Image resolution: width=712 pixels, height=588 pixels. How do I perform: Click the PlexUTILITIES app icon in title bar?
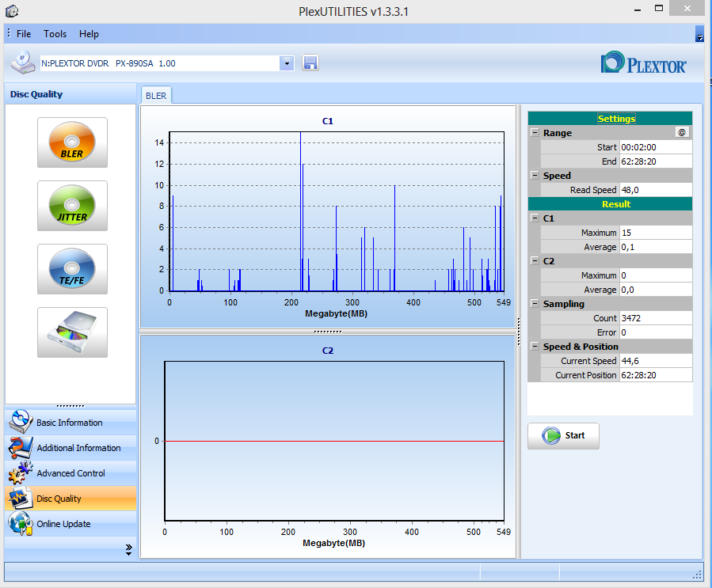tap(12, 10)
